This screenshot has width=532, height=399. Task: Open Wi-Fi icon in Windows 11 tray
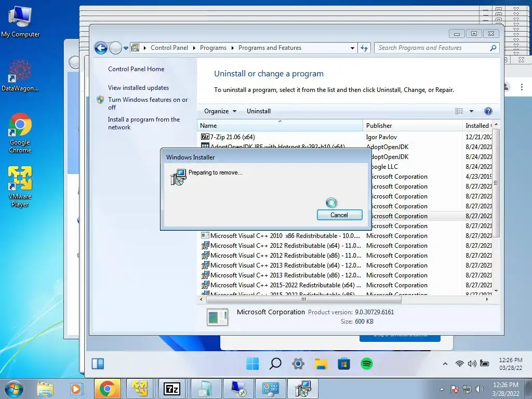point(459,364)
